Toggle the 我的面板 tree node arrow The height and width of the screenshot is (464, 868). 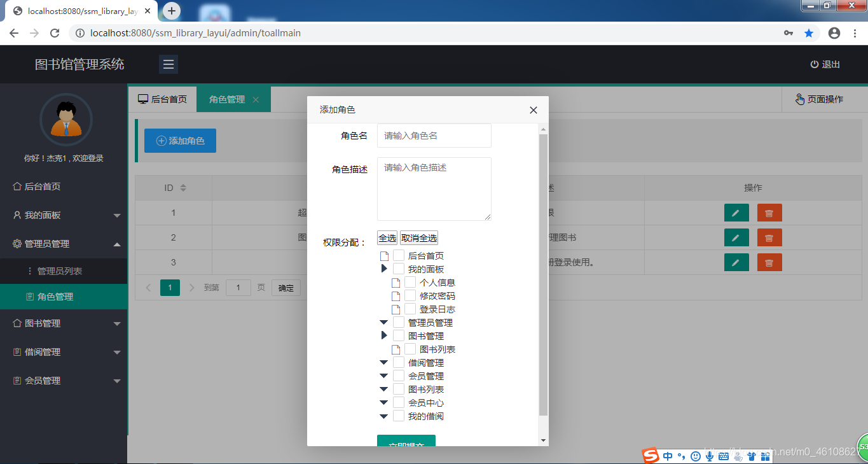point(384,269)
